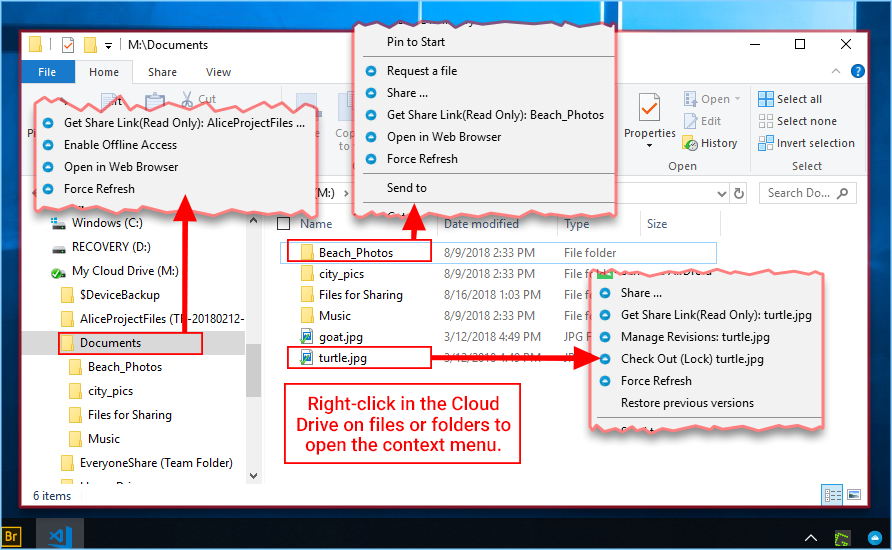Click the refresh button beside address bar

(x=739, y=193)
